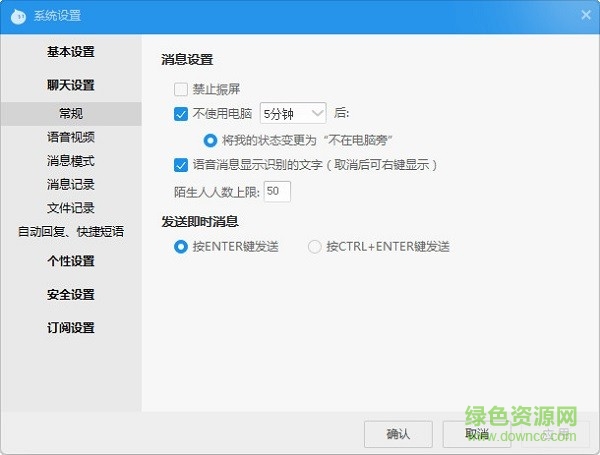Toggle 语音消息显示识别的文字 checkbox
Screen dimensions: 600x455
tap(181, 164)
